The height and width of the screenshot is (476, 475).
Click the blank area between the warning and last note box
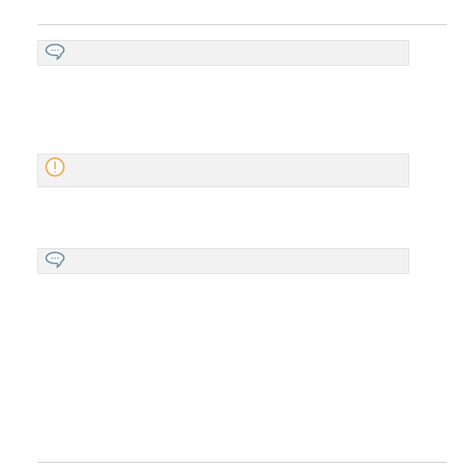[223, 218]
